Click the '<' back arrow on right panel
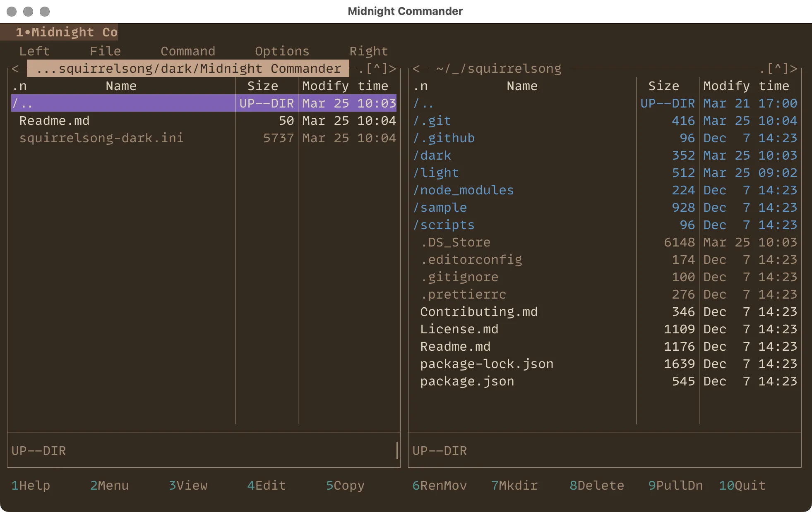Image resolution: width=812 pixels, height=512 pixels. coord(415,69)
